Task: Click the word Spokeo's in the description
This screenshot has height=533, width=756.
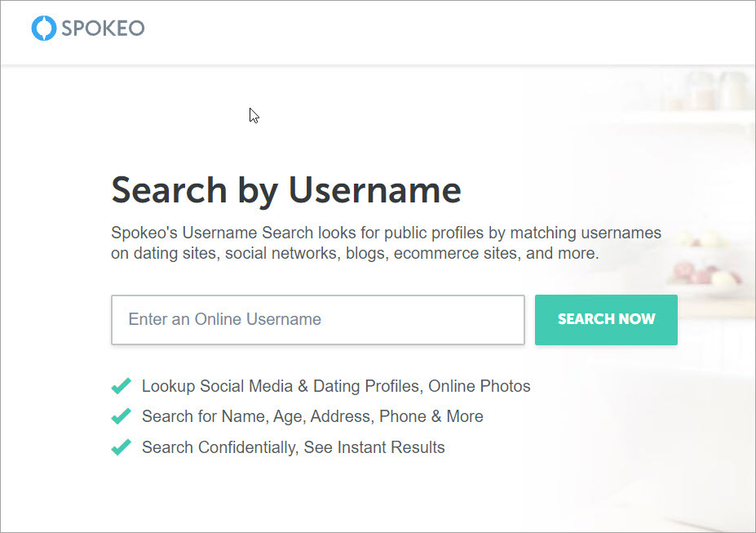Action: pos(144,233)
